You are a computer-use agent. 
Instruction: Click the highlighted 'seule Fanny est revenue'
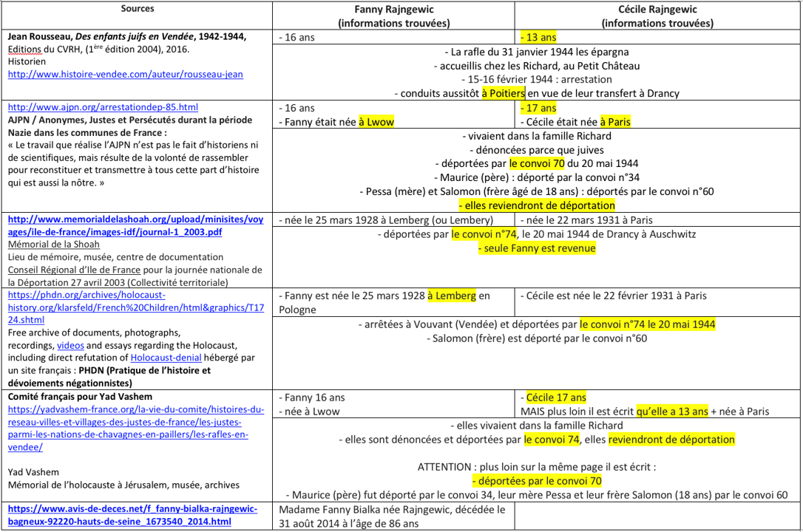click(536, 248)
